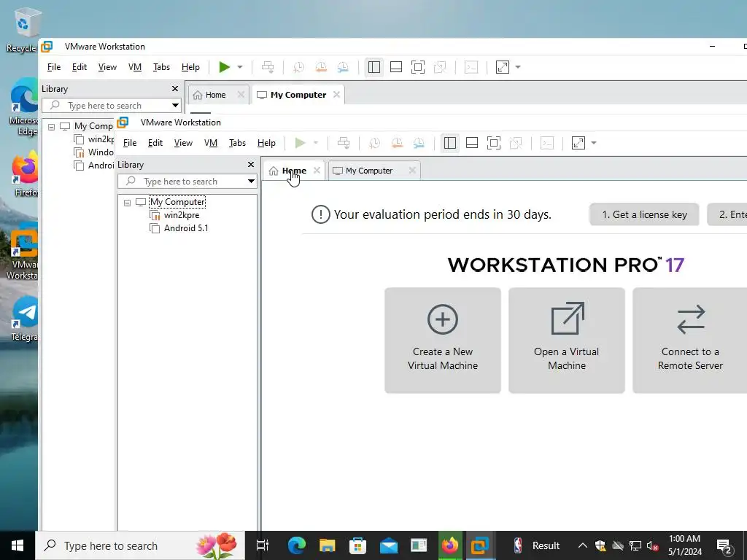Click the green Power On play icon in back VMware window

coord(225,67)
